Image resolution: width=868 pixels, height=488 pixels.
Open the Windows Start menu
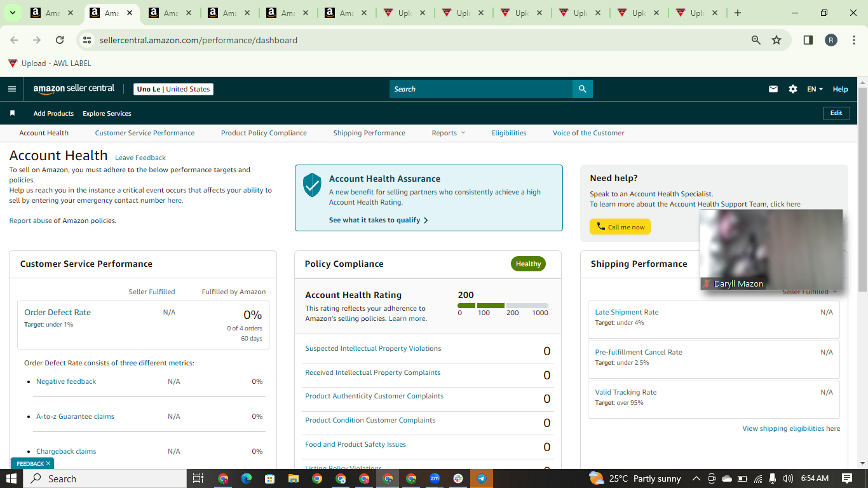pos(11,478)
